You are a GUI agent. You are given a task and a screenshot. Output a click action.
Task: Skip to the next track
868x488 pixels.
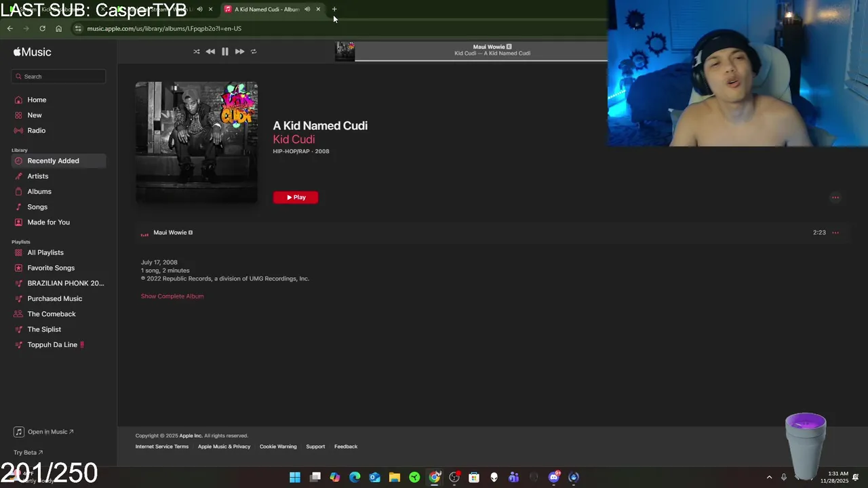[239, 52]
